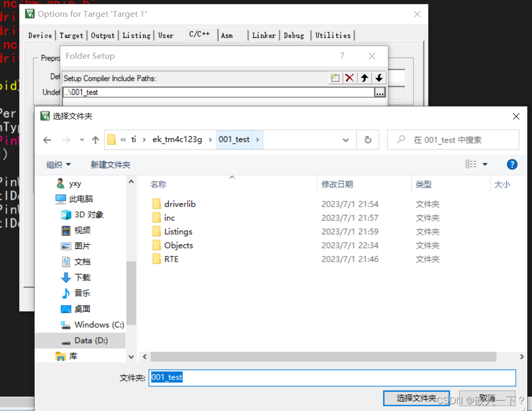Click the navigation pane scroll up arrow
The height and width of the screenshot is (411, 532).
coord(132,182)
